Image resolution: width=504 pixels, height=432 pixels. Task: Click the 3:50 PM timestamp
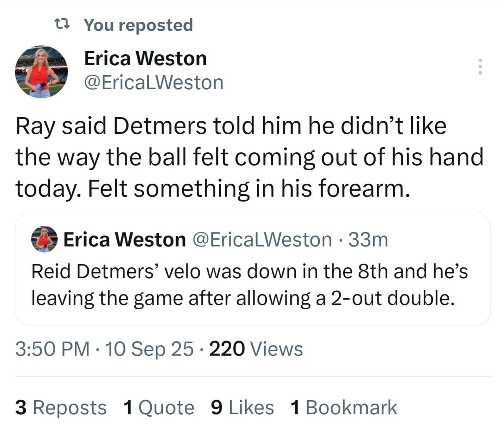click(x=52, y=349)
